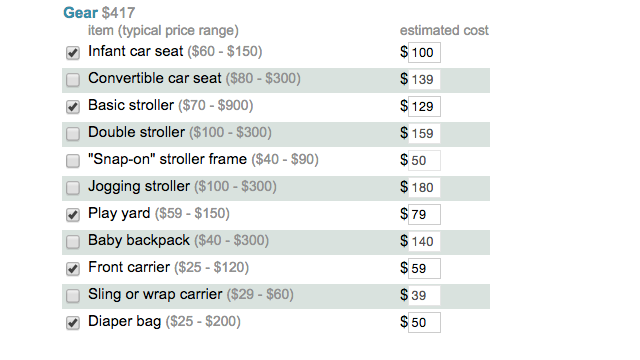Click the Diaper bag cost field

pos(424,322)
